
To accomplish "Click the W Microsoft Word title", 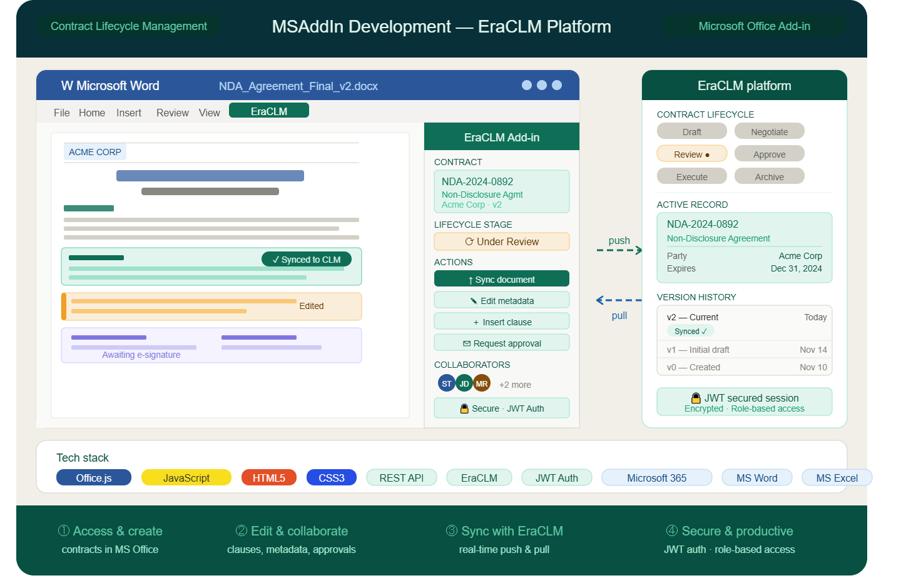I will coord(110,86).
